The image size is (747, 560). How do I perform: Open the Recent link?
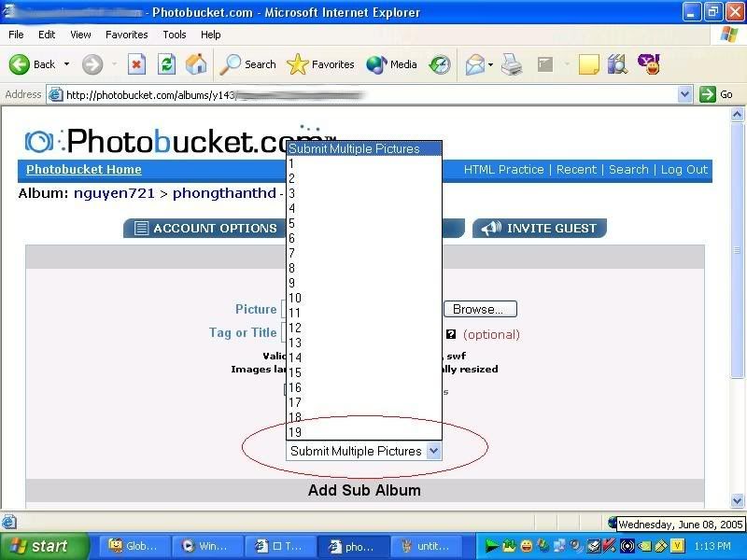coord(576,170)
